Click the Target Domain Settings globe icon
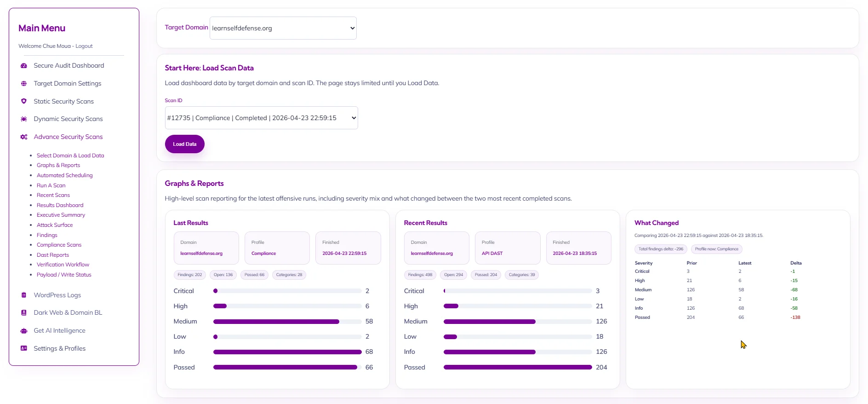 (24, 84)
